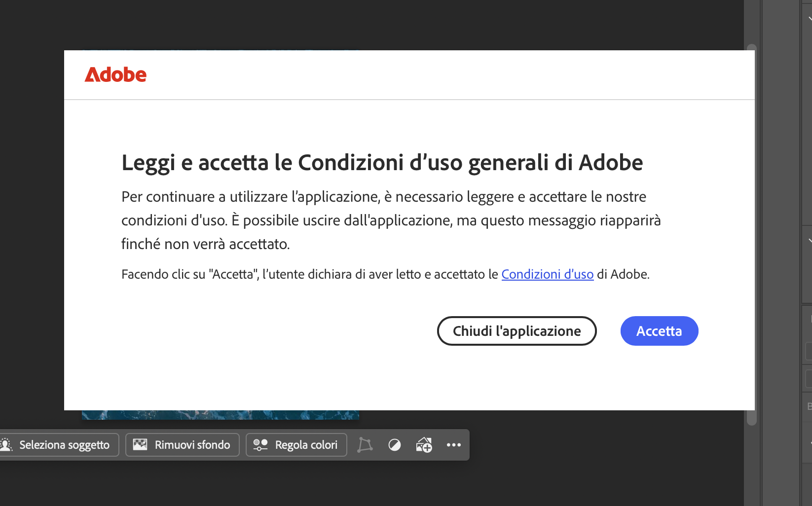Click the sliders icon in Regola colori

pos(260,445)
